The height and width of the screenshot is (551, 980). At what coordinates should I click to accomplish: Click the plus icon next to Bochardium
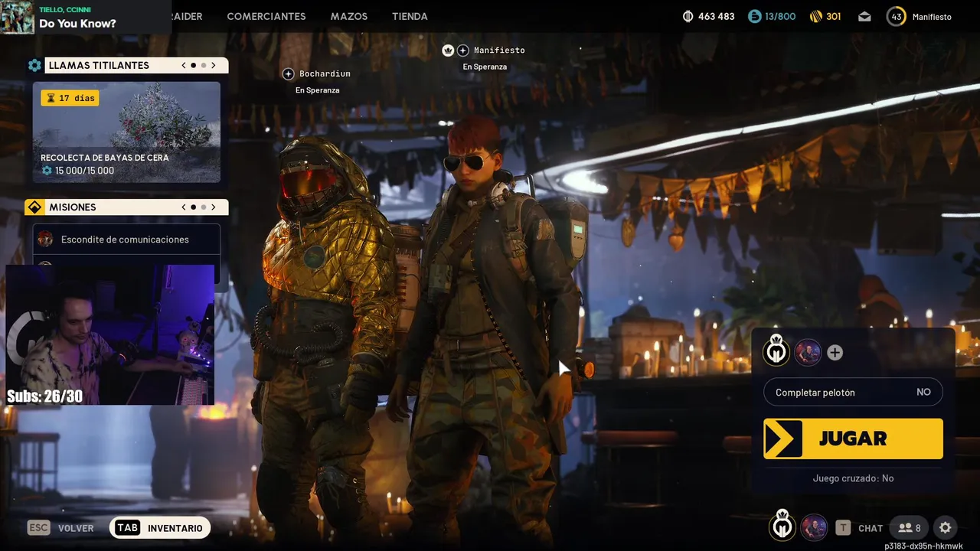(288, 73)
